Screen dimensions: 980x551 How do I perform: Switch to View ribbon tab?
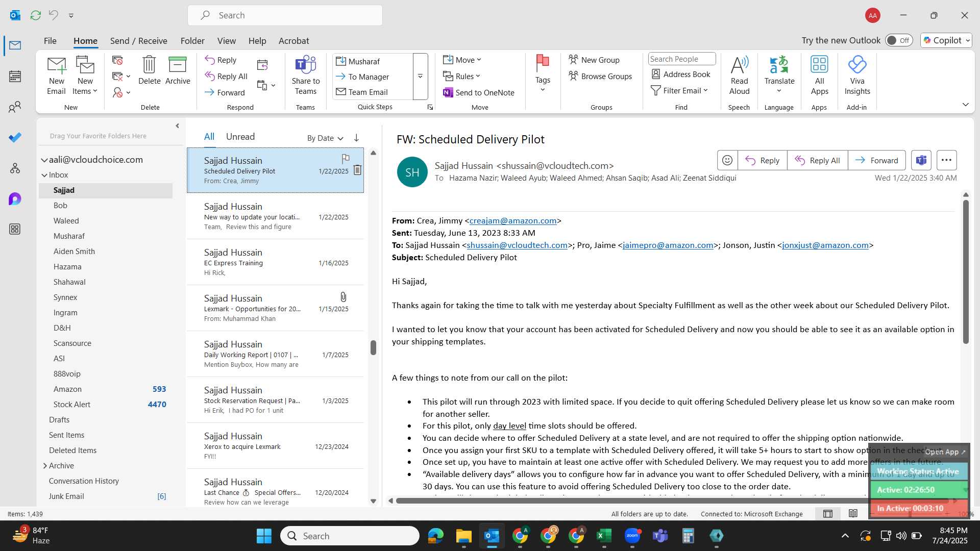tap(227, 41)
